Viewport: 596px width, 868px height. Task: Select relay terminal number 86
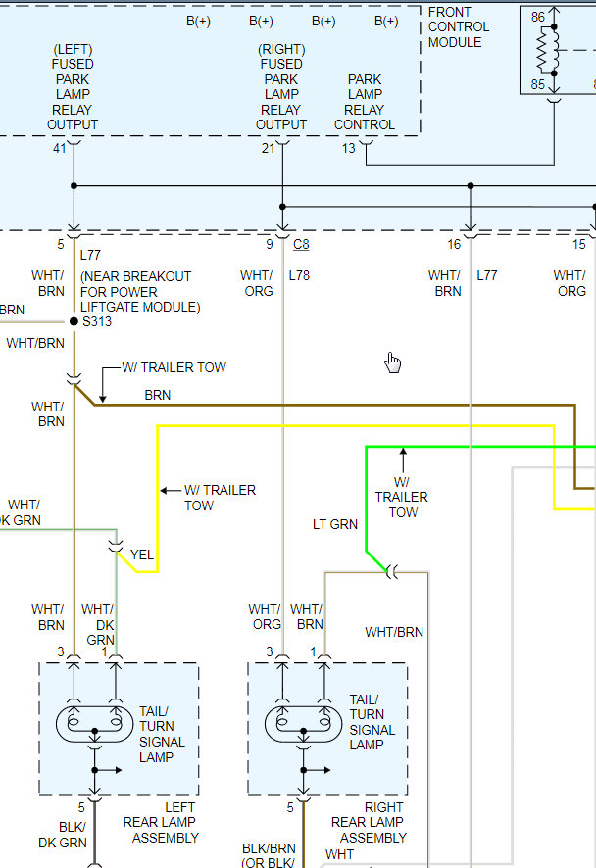coord(538,18)
